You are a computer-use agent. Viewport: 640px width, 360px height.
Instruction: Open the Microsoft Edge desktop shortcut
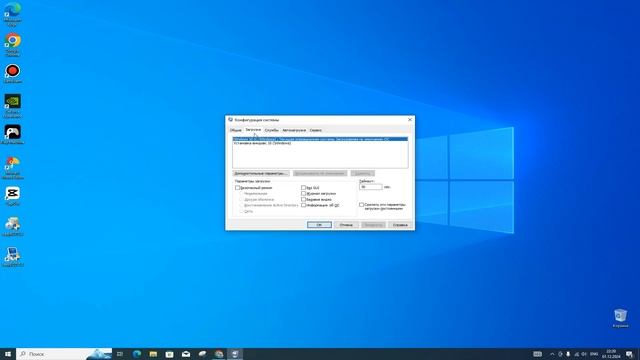(x=13, y=13)
